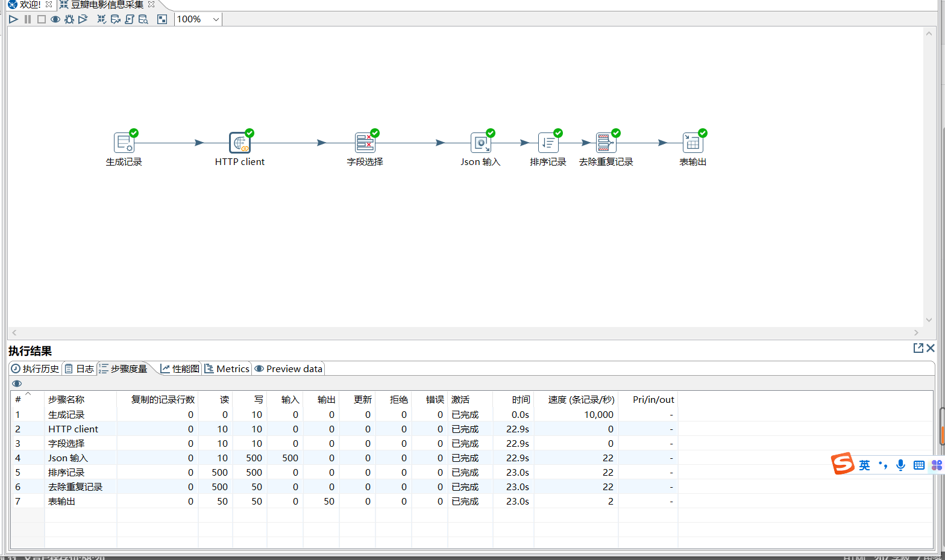Select the 生成记录 row in the metrics table

point(344,414)
